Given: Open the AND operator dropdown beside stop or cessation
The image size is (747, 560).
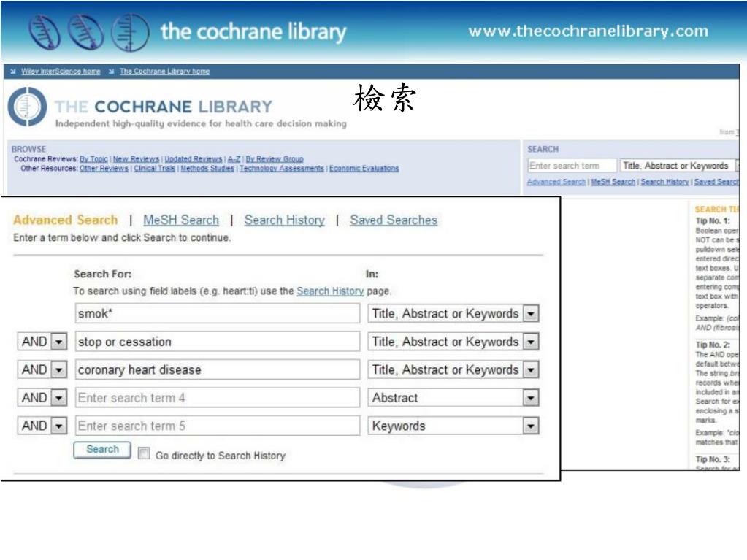Looking at the screenshot, I should tap(58, 342).
